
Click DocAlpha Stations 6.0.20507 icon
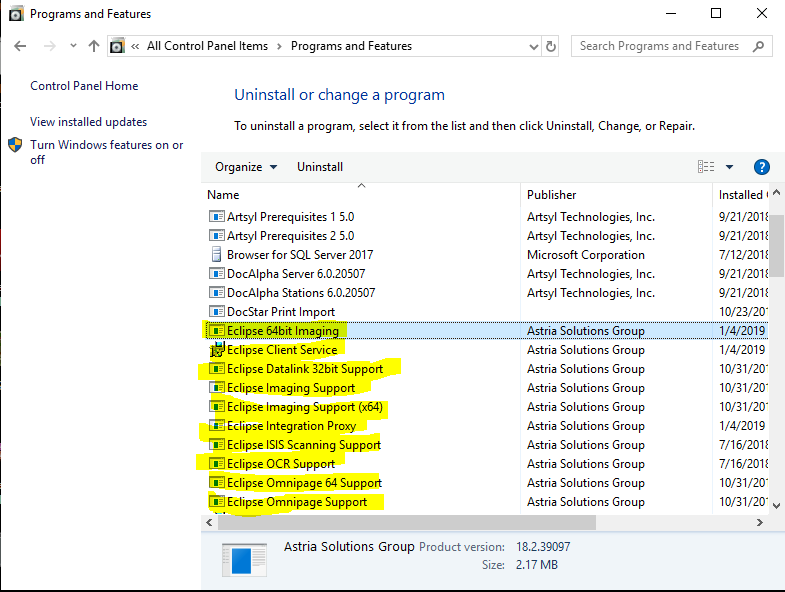point(216,293)
